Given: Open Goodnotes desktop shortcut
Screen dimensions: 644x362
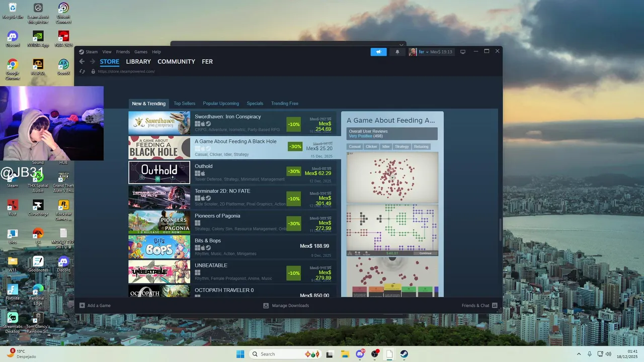Looking at the screenshot, I should [38, 264].
